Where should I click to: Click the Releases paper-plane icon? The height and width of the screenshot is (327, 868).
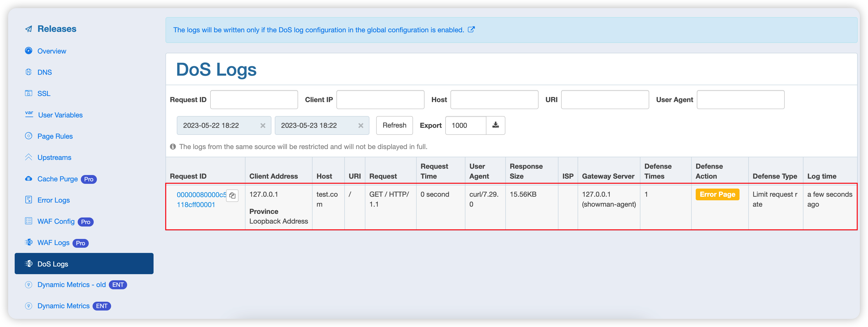tap(29, 29)
